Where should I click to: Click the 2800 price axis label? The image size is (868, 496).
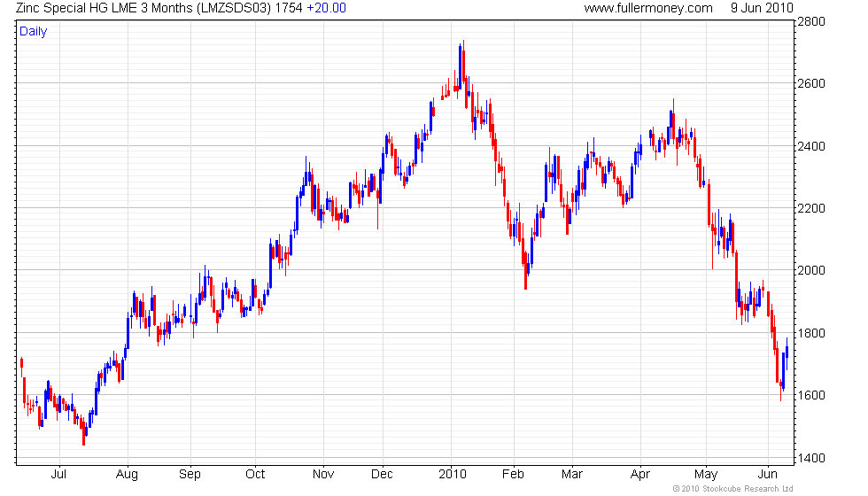(x=811, y=21)
